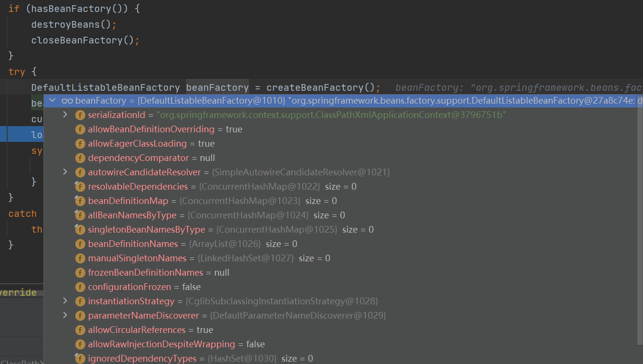Click the field icon next to dependencyComparator

click(x=80, y=158)
